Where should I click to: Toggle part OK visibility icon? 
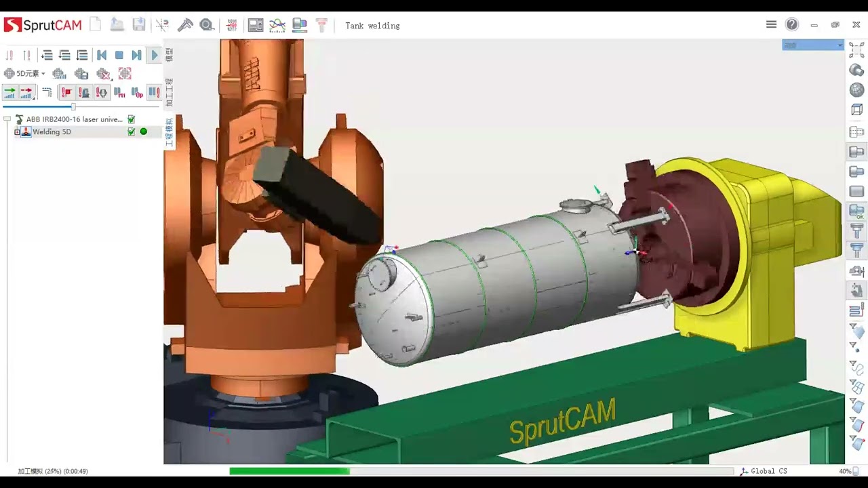pos(856,211)
